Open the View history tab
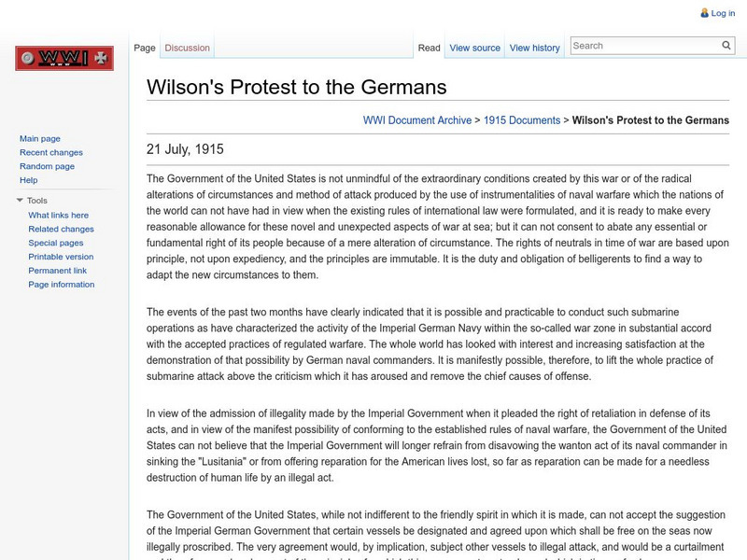This screenshot has height=560, width=747. tap(534, 47)
